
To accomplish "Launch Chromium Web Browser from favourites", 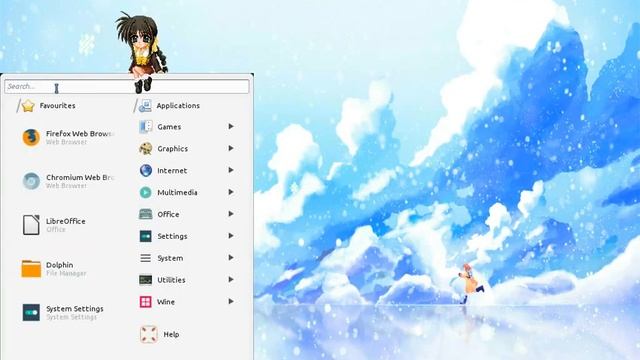I will click(x=68, y=181).
